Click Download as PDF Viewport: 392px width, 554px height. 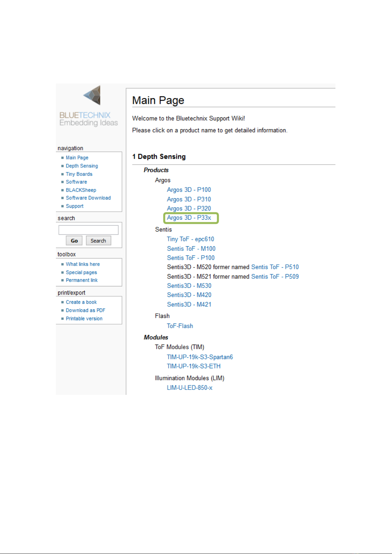(x=85, y=310)
